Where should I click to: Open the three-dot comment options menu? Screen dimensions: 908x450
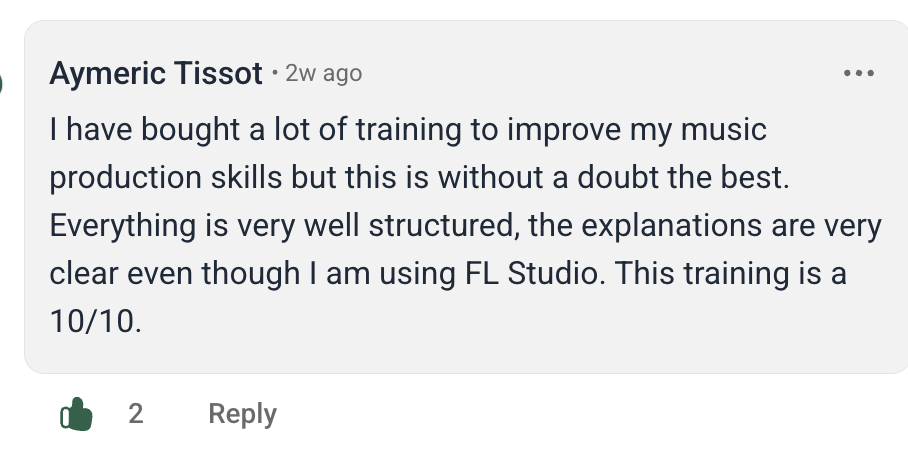(x=859, y=74)
